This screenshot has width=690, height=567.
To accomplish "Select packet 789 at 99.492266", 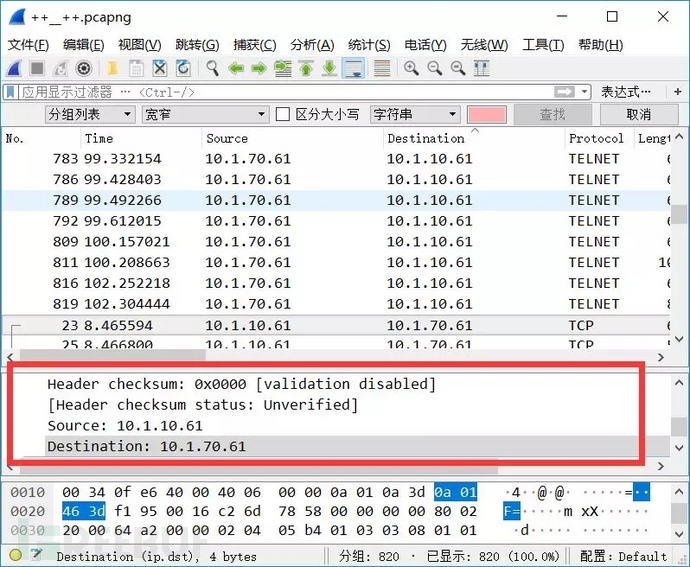I will (336, 200).
